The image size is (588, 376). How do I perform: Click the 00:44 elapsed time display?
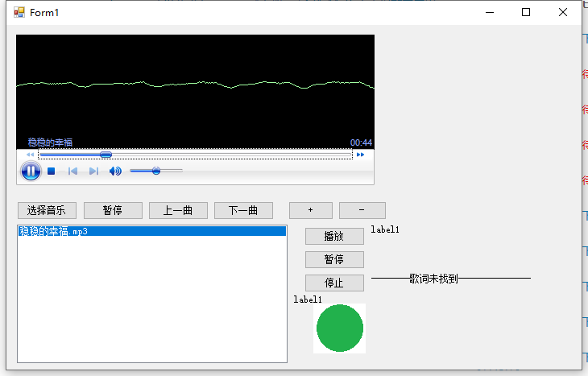coord(361,143)
